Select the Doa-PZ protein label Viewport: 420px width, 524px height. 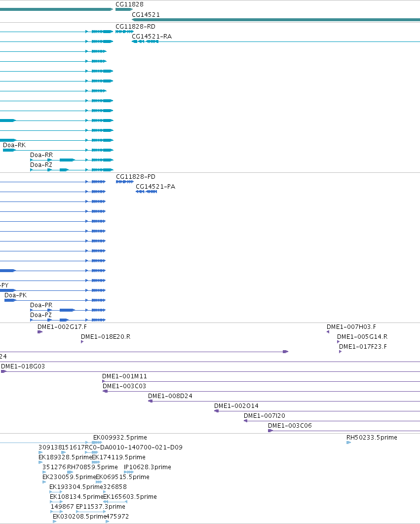(41, 315)
